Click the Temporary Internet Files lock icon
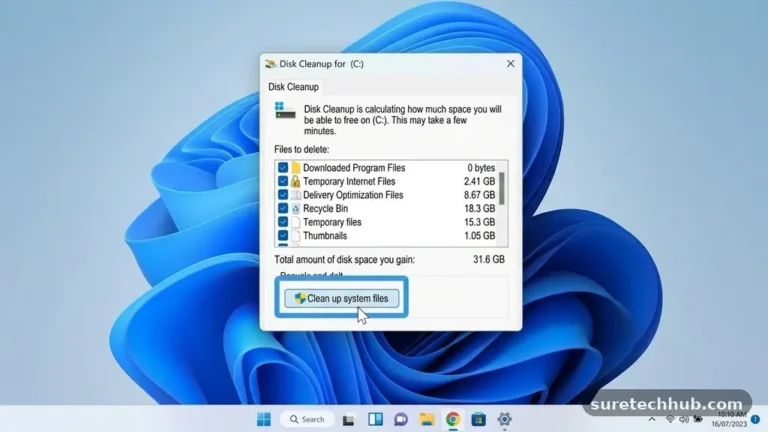 pyautogui.click(x=295, y=181)
